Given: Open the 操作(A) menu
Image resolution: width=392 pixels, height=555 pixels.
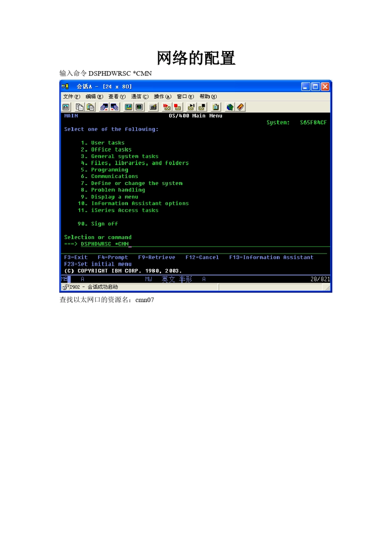Looking at the screenshot, I should pos(163,97).
